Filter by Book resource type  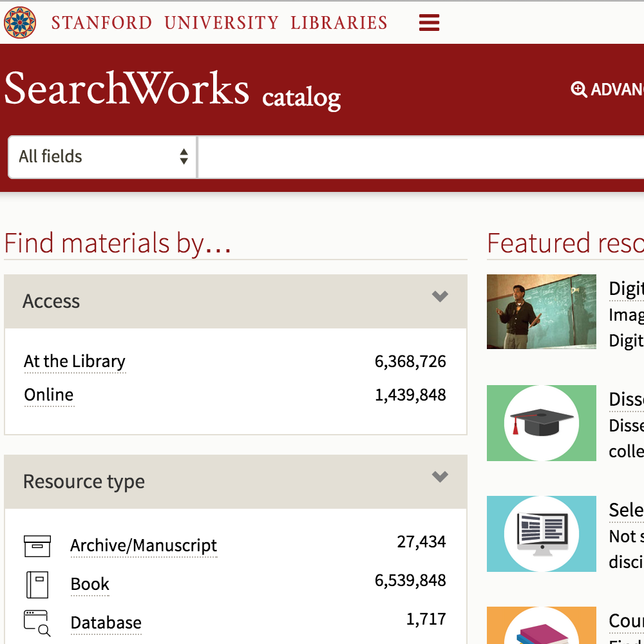pyautogui.click(x=90, y=585)
